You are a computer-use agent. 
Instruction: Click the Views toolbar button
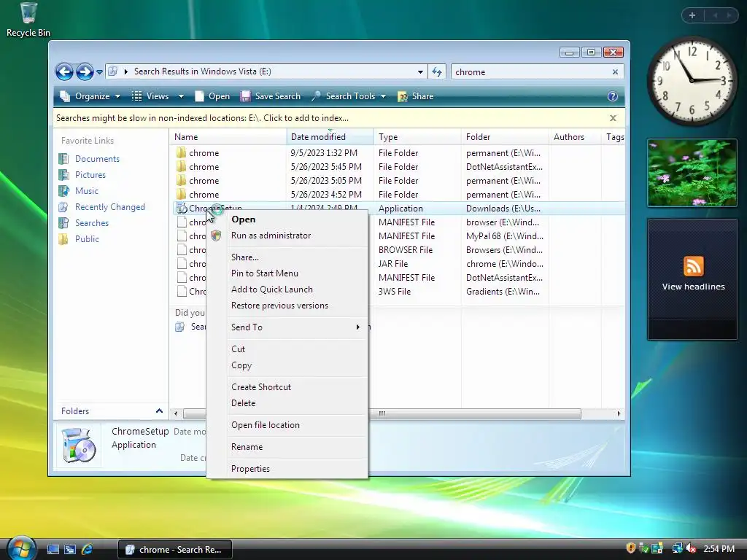tap(150, 96)
